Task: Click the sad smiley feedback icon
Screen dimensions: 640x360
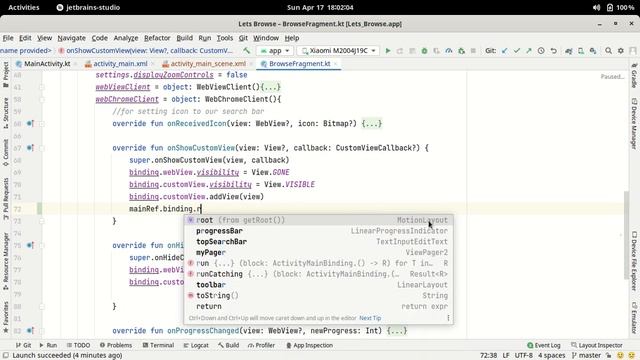Action: (x=632, y=356)
